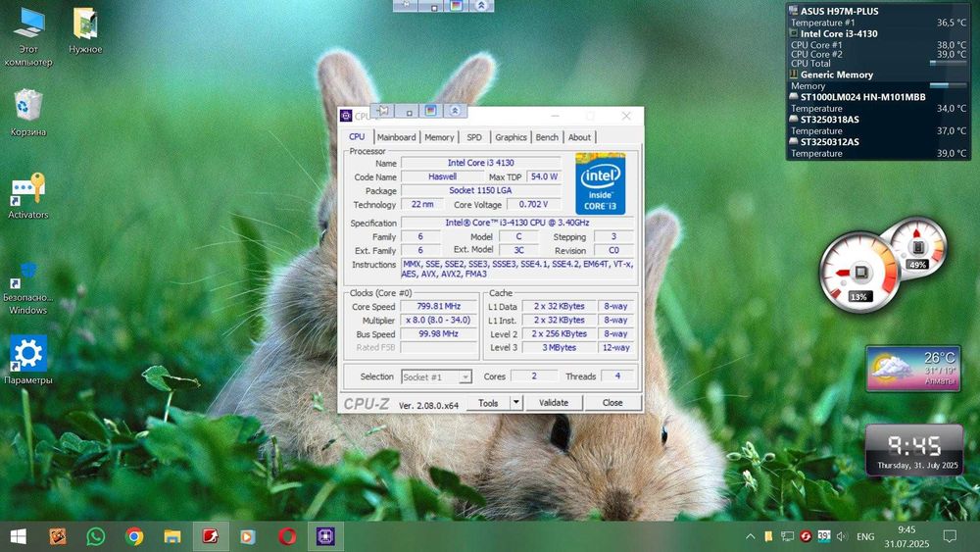The width and height of the screenshot is (980, 552).
Task: Launch Google Chrome from the taskbar
Action: [x=133, y=536]
